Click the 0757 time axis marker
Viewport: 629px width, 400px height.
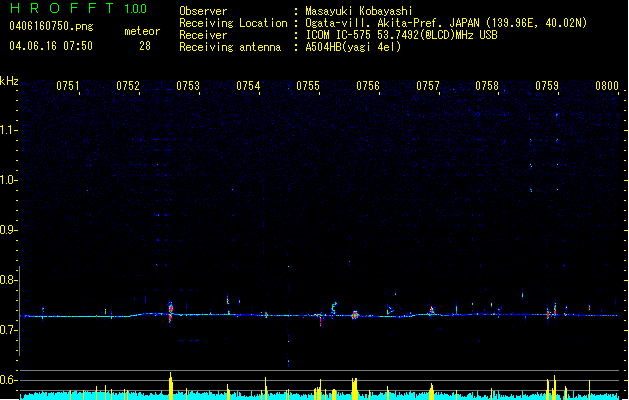(x=428, y=86)
